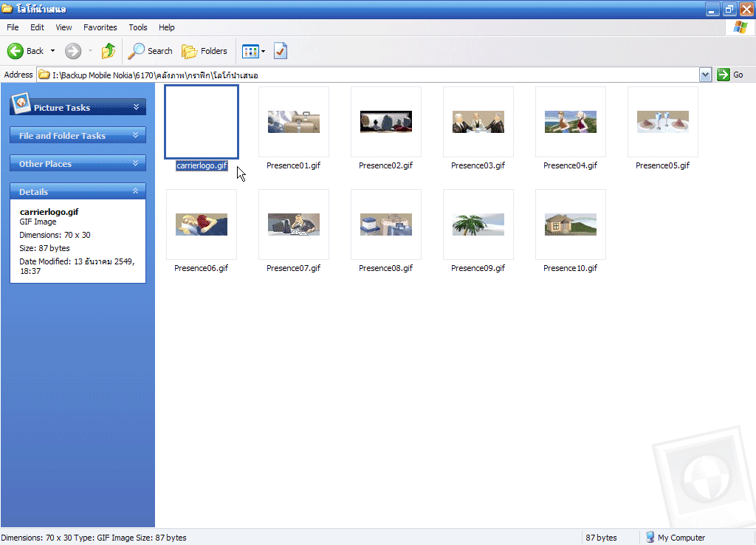The width and height of the screenshot is (756, 545).
Task: Open the Edit menu
Action: 37,27
